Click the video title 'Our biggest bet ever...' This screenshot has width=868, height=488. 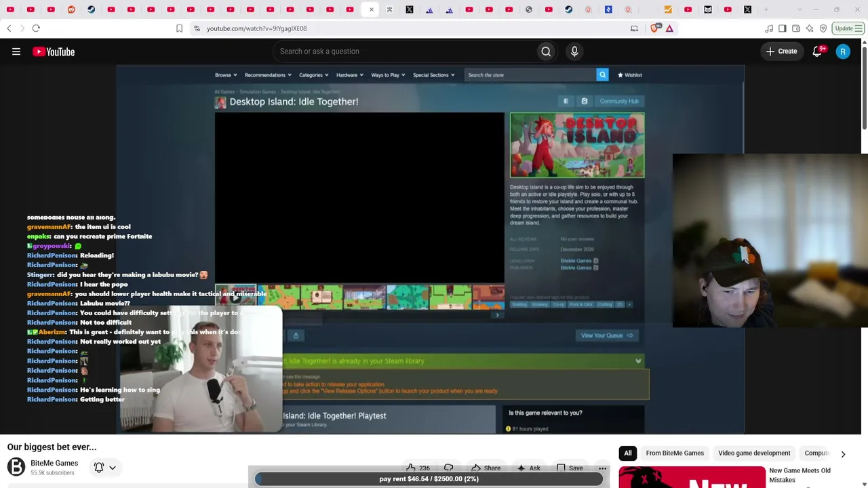click(x=52, y=447)
